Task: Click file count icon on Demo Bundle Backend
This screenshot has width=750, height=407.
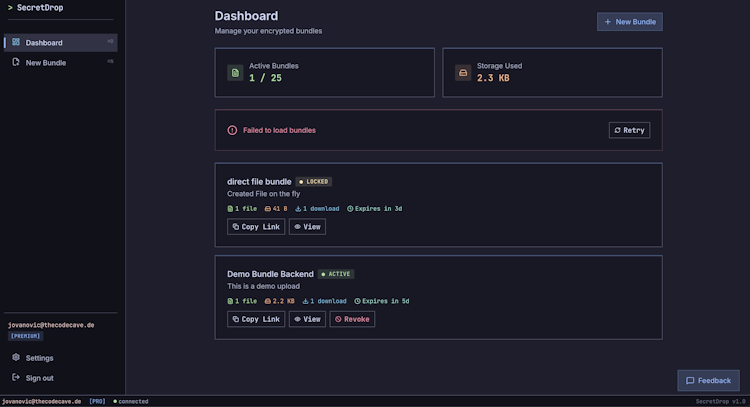Action: pos(230,301)
